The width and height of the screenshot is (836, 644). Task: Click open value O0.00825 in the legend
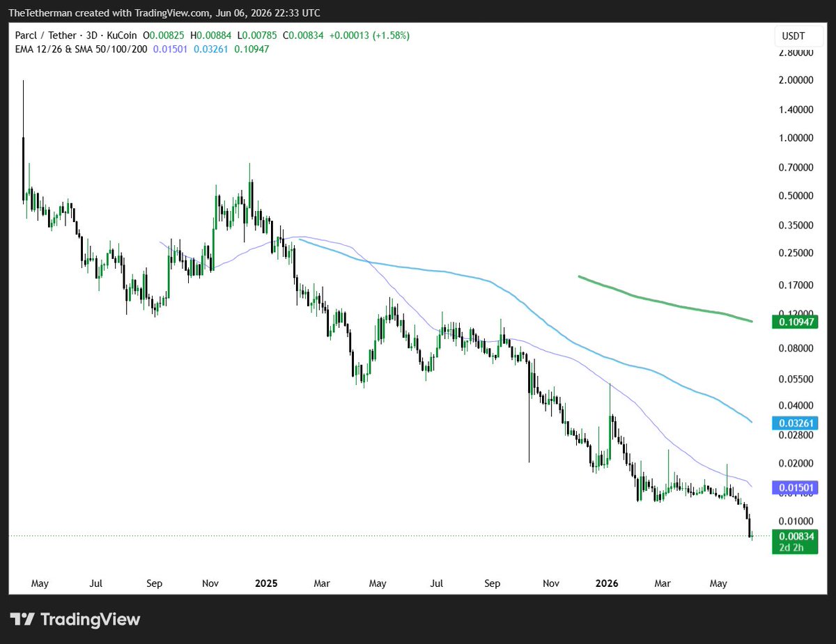(164, 35)
